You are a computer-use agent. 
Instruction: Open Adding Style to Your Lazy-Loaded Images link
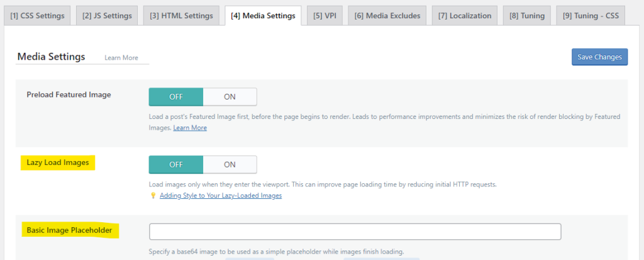click(220, 196)
